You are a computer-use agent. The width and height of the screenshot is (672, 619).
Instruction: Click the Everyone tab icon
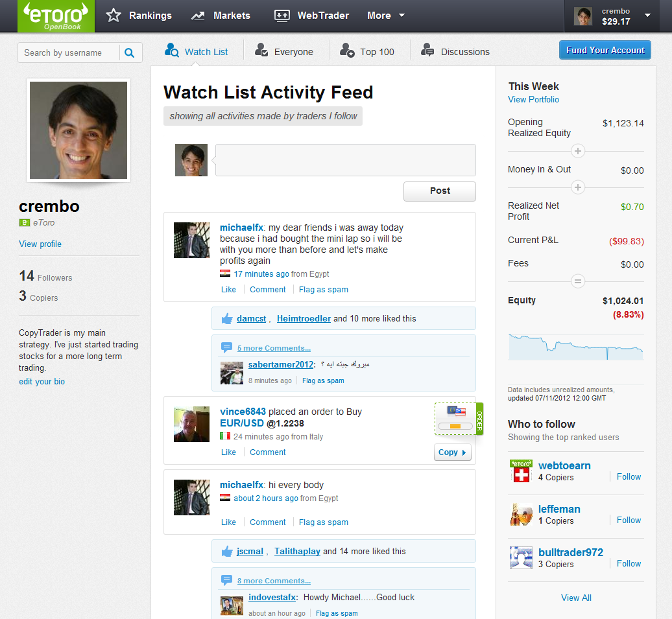(261, 50)
